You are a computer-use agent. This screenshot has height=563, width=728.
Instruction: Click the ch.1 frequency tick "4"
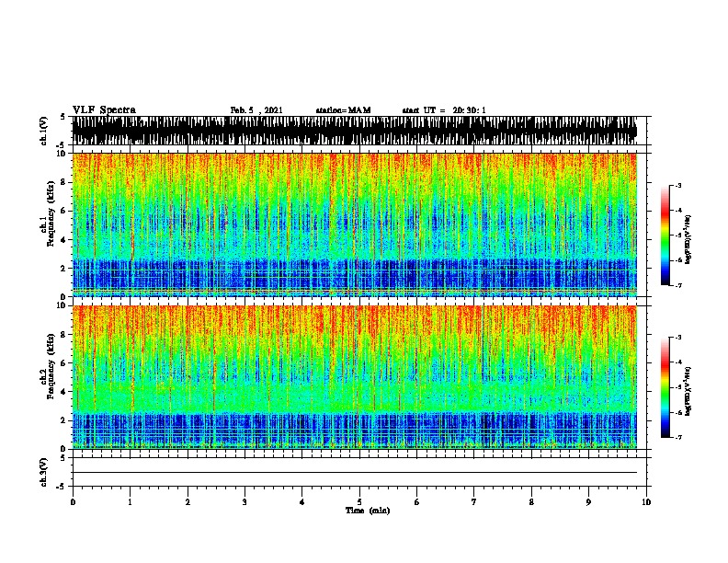tap(64, 240)
